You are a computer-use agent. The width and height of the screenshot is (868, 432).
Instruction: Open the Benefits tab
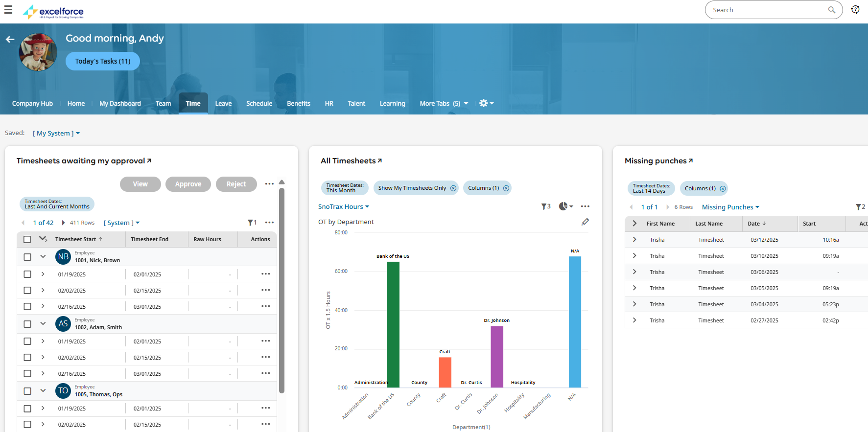(299, 103)
